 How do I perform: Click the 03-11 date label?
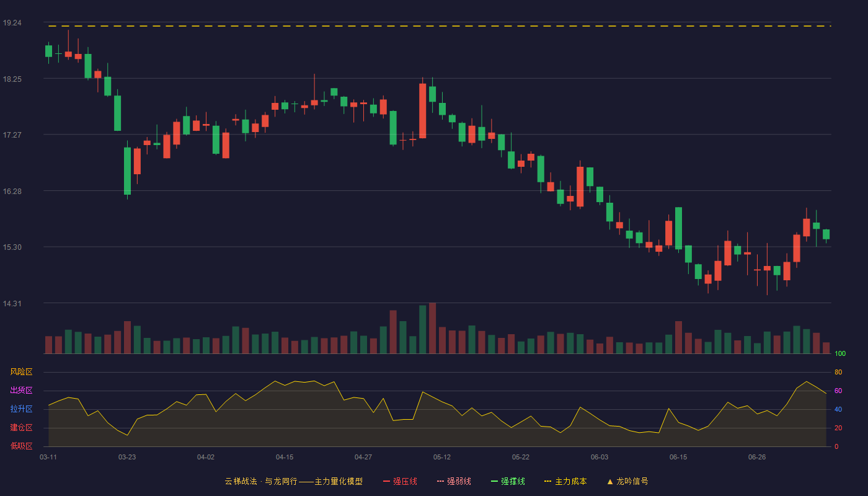(x=48, y=457)
